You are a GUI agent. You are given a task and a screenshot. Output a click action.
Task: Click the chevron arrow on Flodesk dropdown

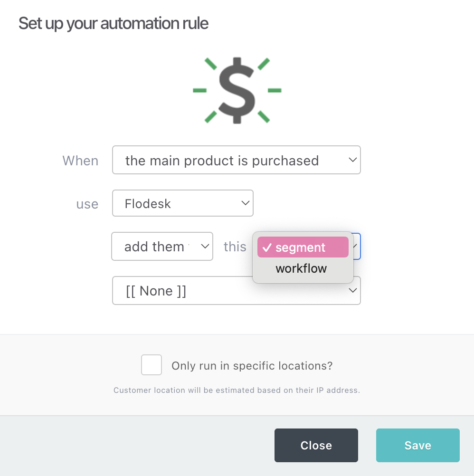pyautogui.click(x=245, y=203)
